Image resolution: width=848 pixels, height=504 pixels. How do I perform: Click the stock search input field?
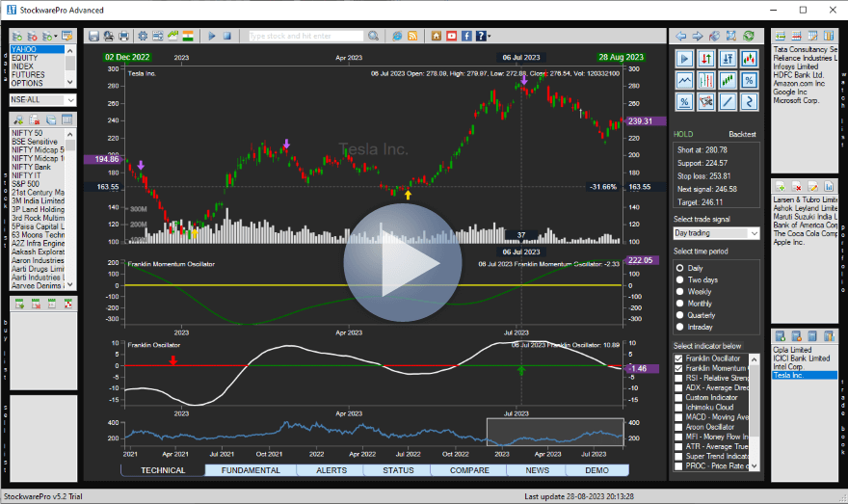point(316,36)
